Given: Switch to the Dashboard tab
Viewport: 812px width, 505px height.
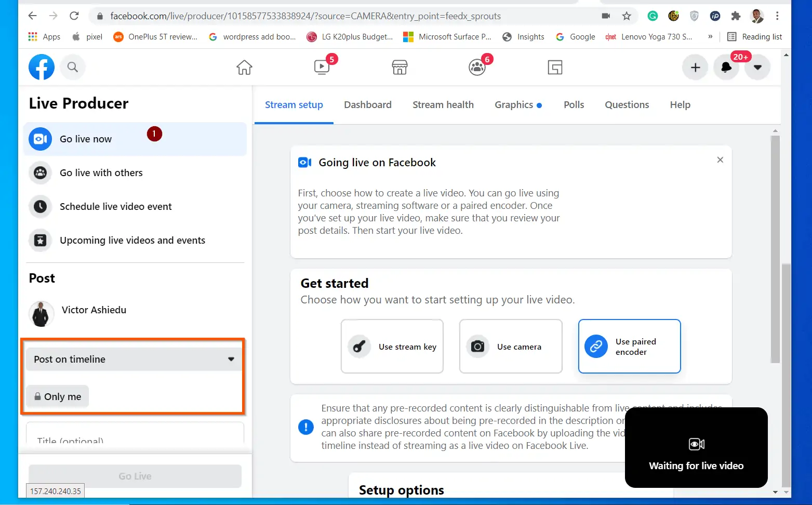Looking at the screenshot, I should [x=368, y=105].
